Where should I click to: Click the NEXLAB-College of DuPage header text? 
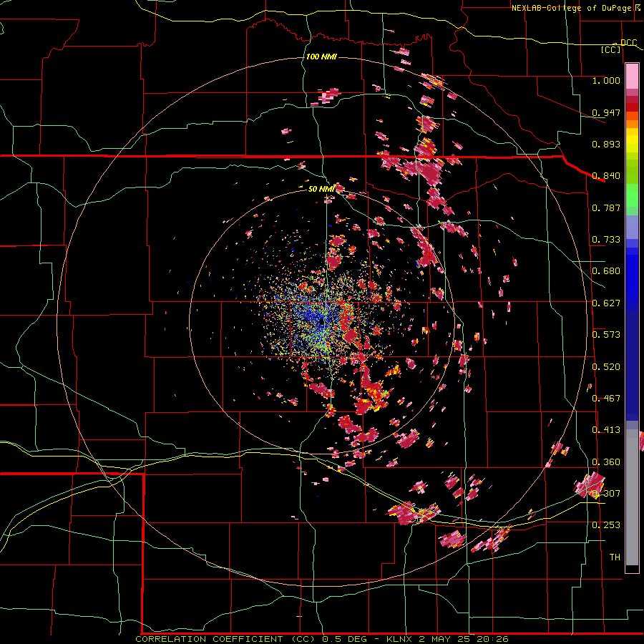pyautogui.click(x=573, y=8)
